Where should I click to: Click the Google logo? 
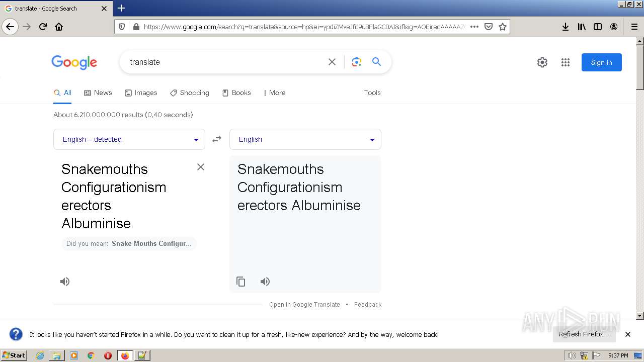[74, 62]
